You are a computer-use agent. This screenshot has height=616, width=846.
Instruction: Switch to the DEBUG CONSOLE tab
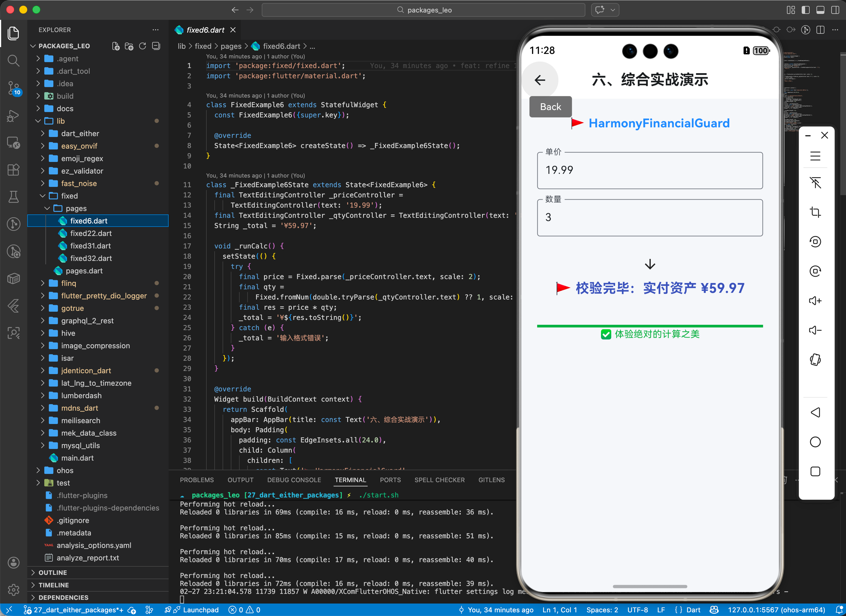pyautogui.click(x=294, y=480)
